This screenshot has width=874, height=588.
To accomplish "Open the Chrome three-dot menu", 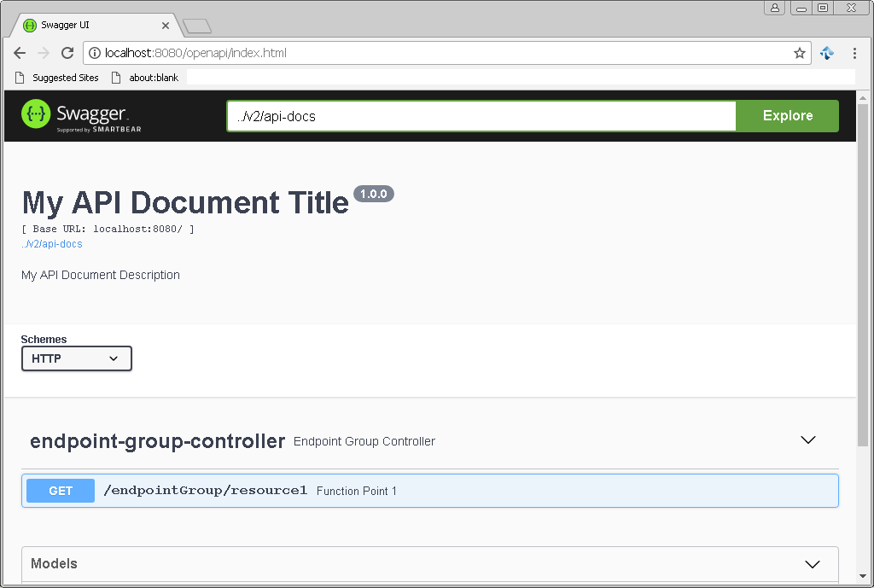I will 854,53.
